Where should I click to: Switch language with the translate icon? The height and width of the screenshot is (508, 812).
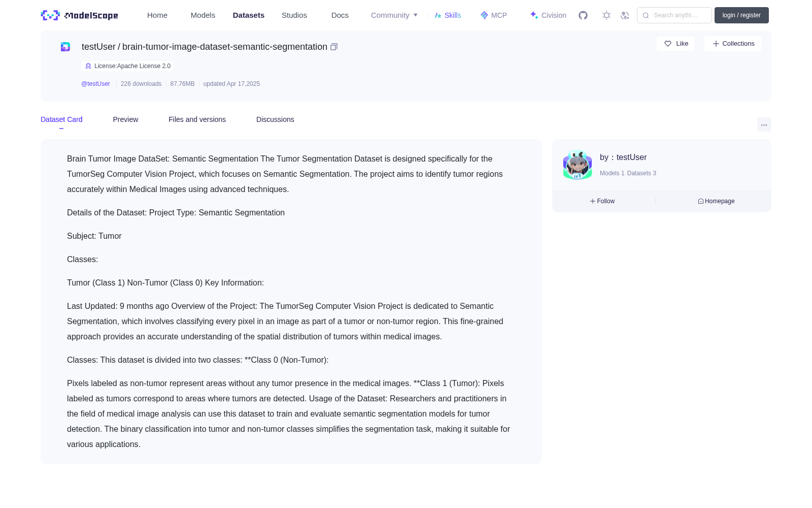[625, 15]
